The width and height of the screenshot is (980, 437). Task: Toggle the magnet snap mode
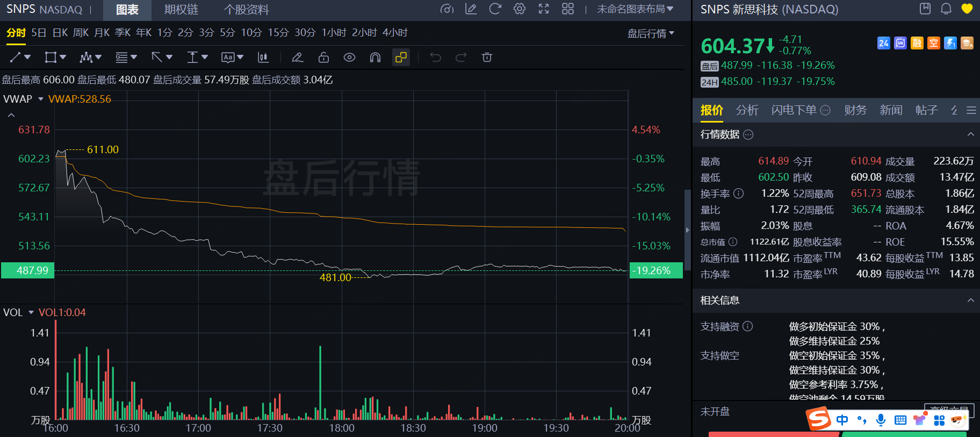click(375, 57)
